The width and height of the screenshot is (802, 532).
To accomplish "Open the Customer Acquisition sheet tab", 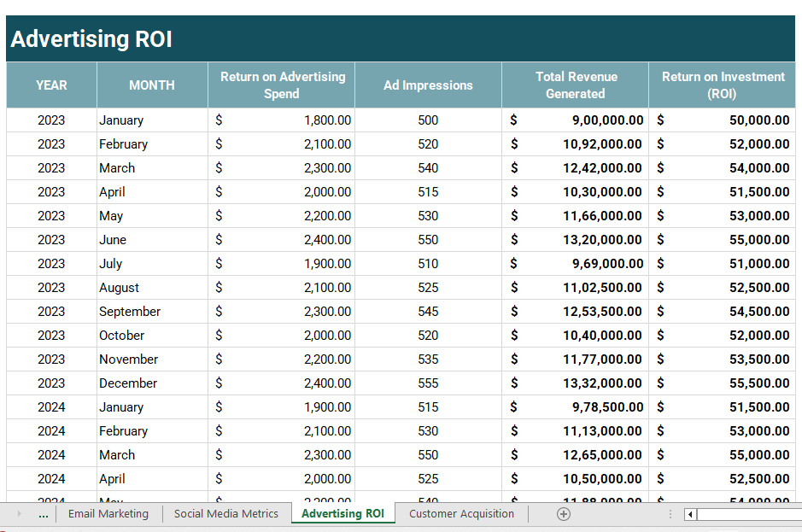I will point(461,514).
